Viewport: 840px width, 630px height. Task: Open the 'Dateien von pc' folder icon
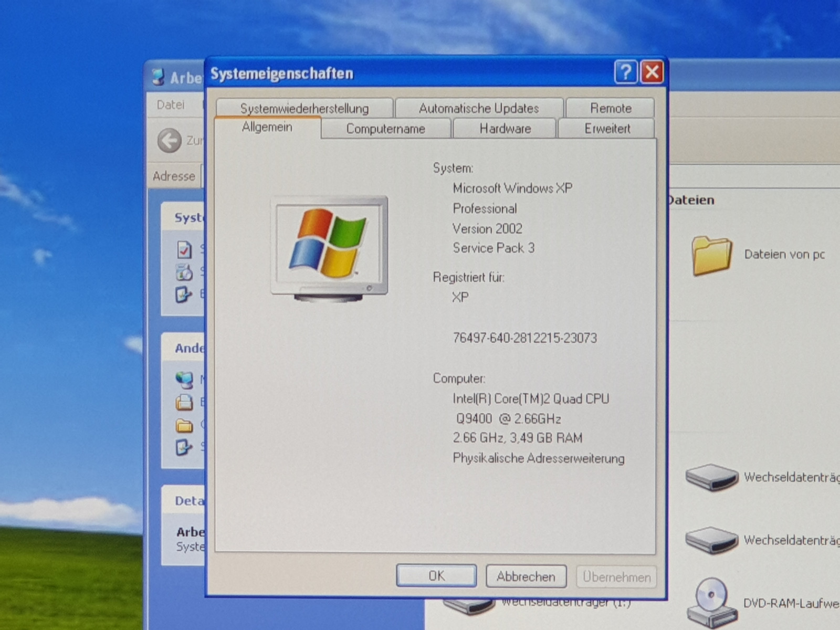(x=711, y=256)
